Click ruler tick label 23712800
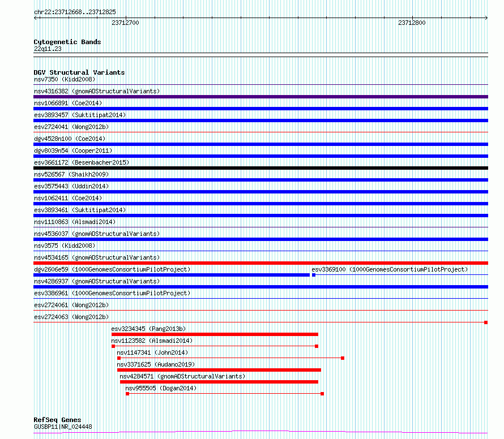This screenshot has height=439, width=504. click(x=412, y=23)
